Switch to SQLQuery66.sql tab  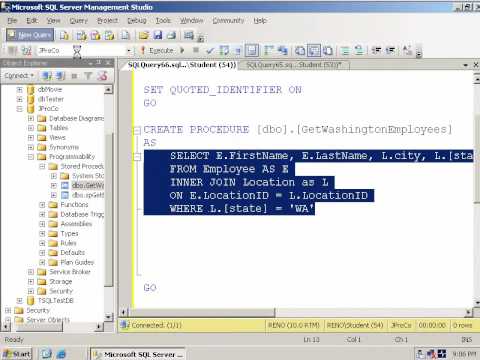coord(182,65)
